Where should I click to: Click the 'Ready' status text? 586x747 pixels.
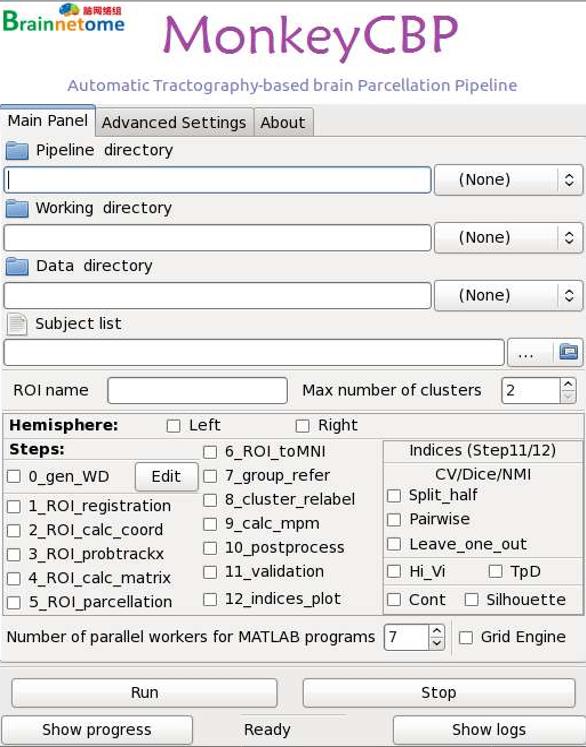(x=267, y=730)
